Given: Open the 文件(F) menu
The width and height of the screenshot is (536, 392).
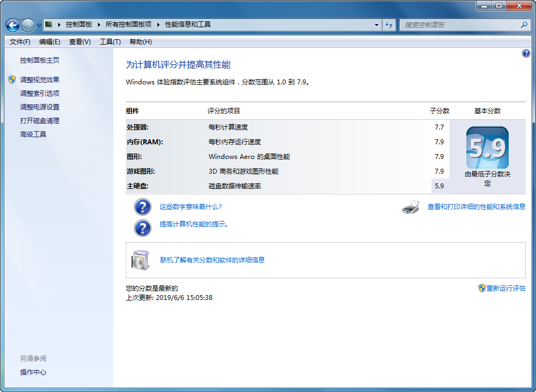Looking at the screenshot, I should click(20, 42).
